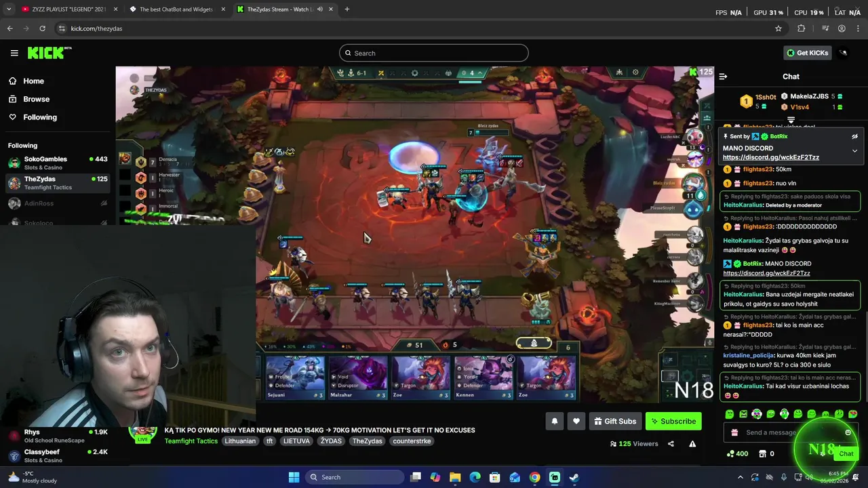Open a new browser tab
Image resolution: width=868 pixels, height=488 pixels.
(x=347, y=9)
